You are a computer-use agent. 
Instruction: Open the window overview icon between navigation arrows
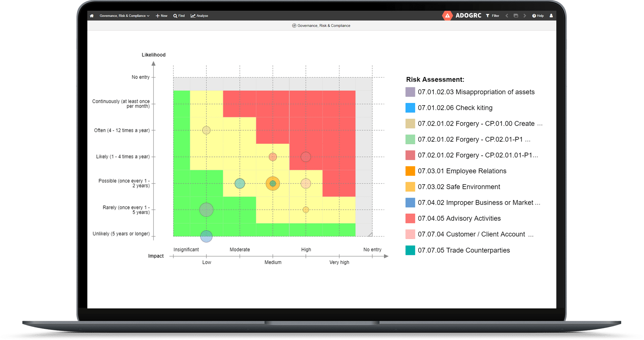click(x=516, y=16)
